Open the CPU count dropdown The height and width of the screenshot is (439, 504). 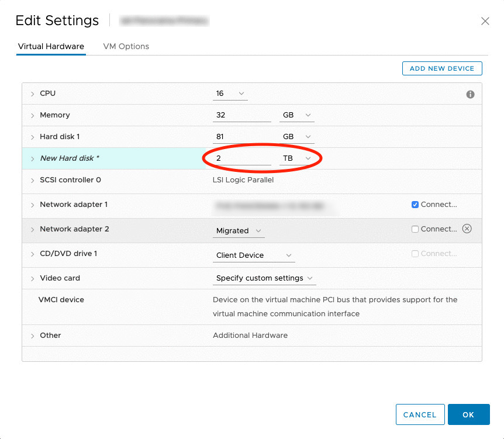[x=230, y=94]
